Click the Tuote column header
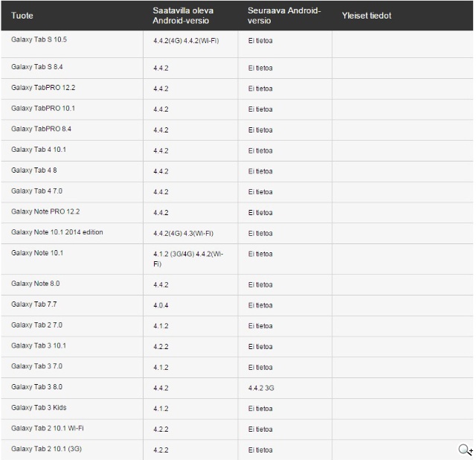Viewport: 476px width, 460px height. 22,16
